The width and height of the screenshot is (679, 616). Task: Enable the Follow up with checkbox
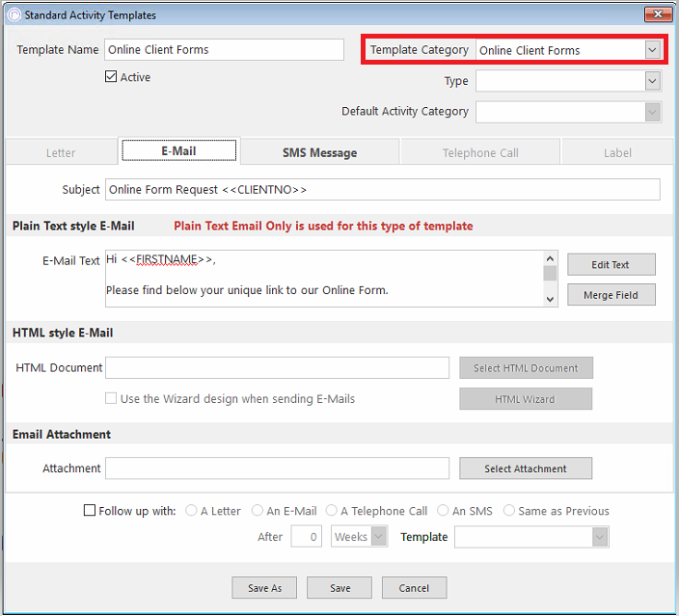89,510
